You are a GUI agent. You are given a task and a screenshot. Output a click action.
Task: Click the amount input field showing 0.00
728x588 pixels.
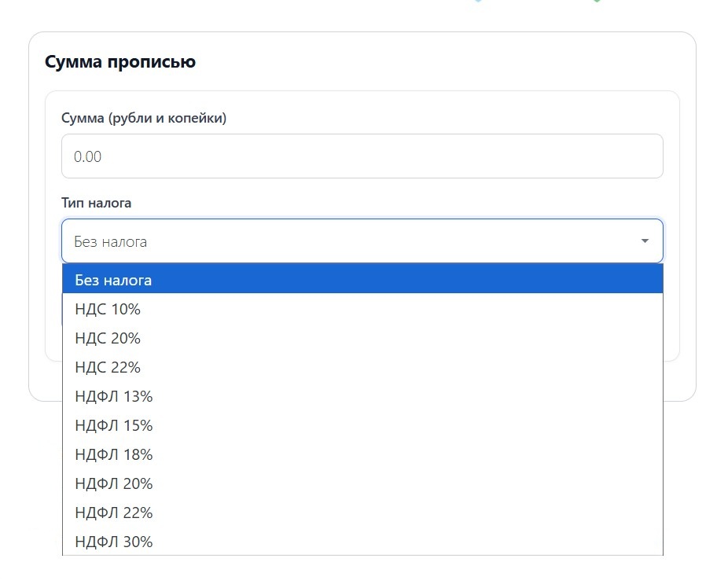[362, 156]
